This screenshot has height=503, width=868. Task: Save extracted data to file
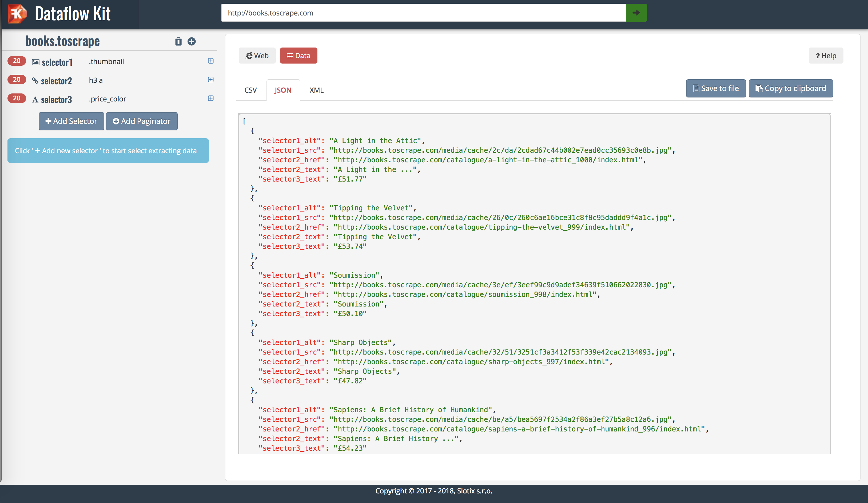[x=716, y=88]
